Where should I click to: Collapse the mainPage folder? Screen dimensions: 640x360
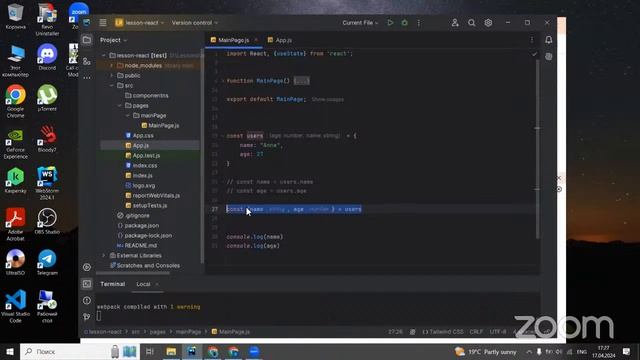[128, 116]
